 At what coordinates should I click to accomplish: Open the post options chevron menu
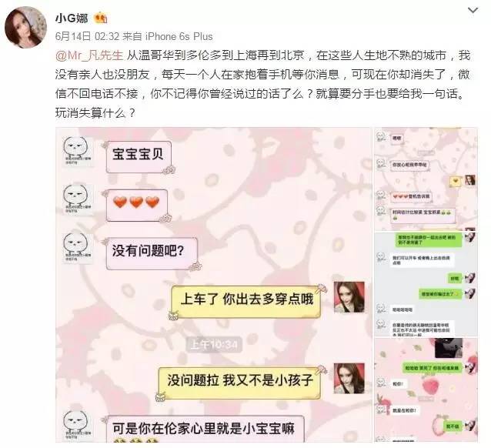(473, 10)
